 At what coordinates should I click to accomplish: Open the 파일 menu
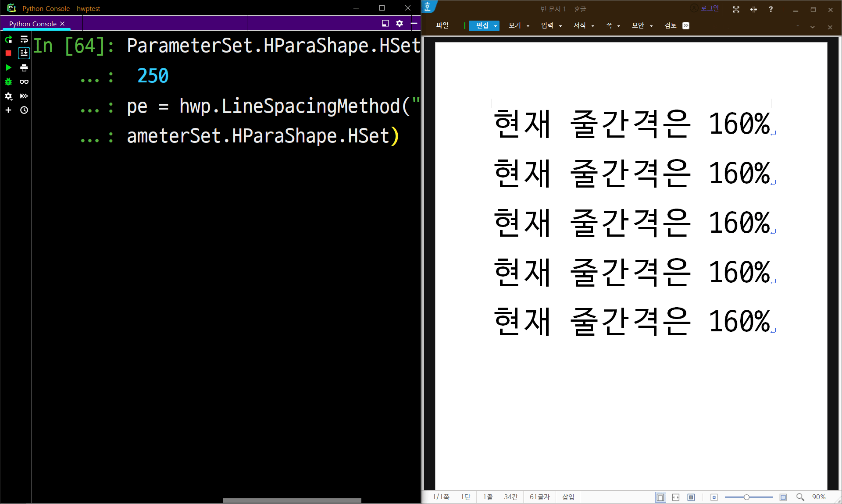point(442,25)
